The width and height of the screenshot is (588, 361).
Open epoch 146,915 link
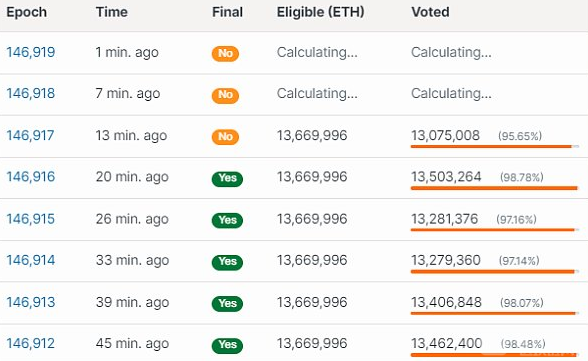[x=31, y=219]
